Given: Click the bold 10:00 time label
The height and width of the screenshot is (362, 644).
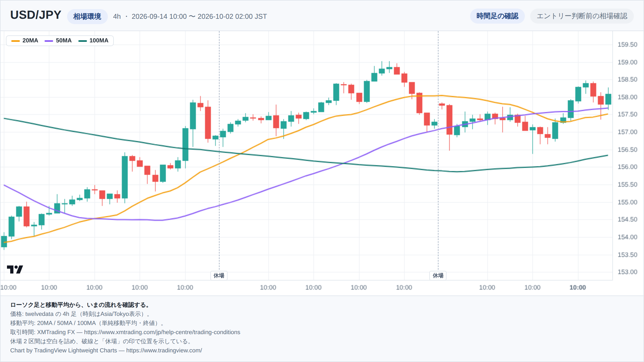Looking at the screenshot, I should tap(578, 287).
